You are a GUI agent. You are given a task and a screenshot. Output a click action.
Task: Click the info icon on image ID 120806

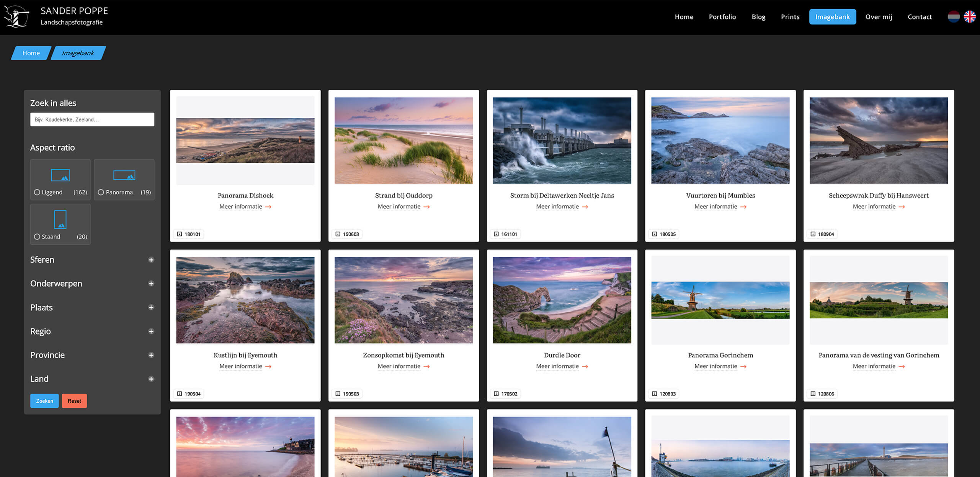[812, 394]
